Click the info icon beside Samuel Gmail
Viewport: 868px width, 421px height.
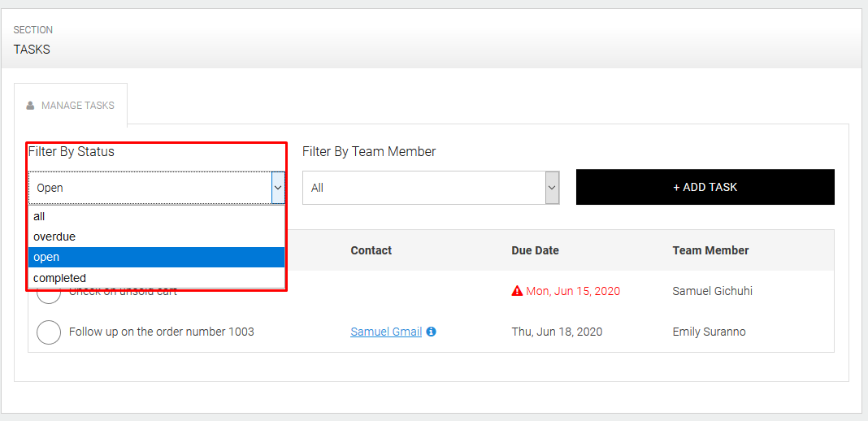point(432,332)
